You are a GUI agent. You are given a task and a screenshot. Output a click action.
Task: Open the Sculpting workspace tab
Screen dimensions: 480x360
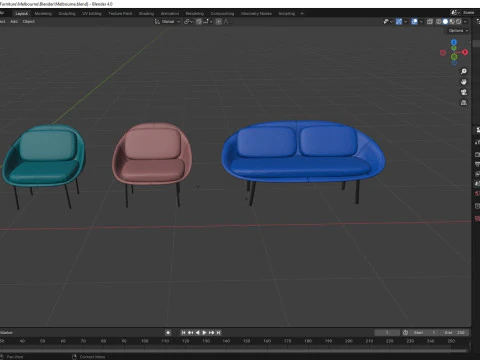point(67,14)
